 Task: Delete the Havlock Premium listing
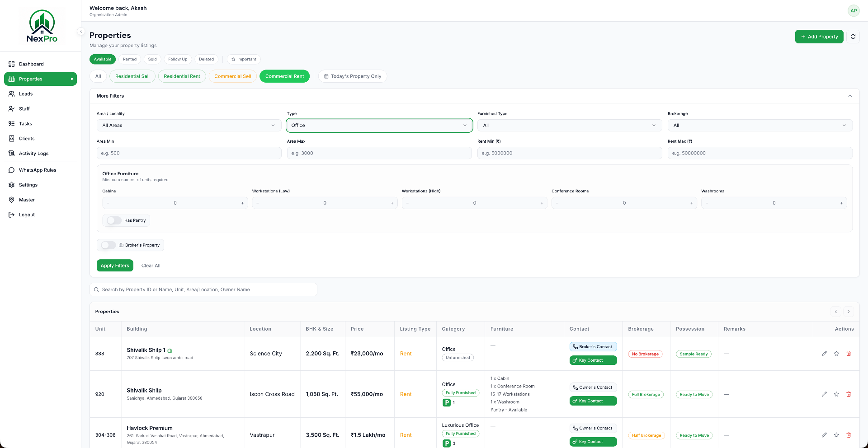click(x=849, y=435)
